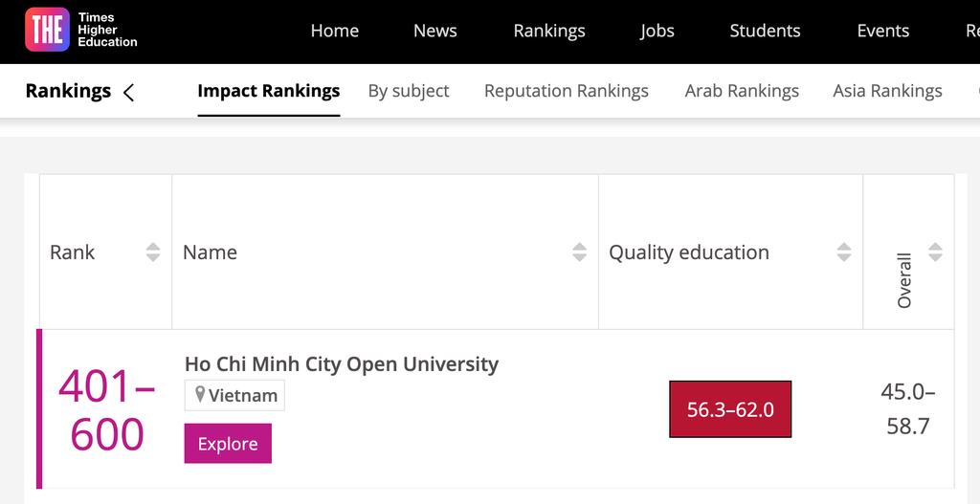Switch to Reputation Rankings tab
The height and width of the screenshot is (504, 980).
567,91
